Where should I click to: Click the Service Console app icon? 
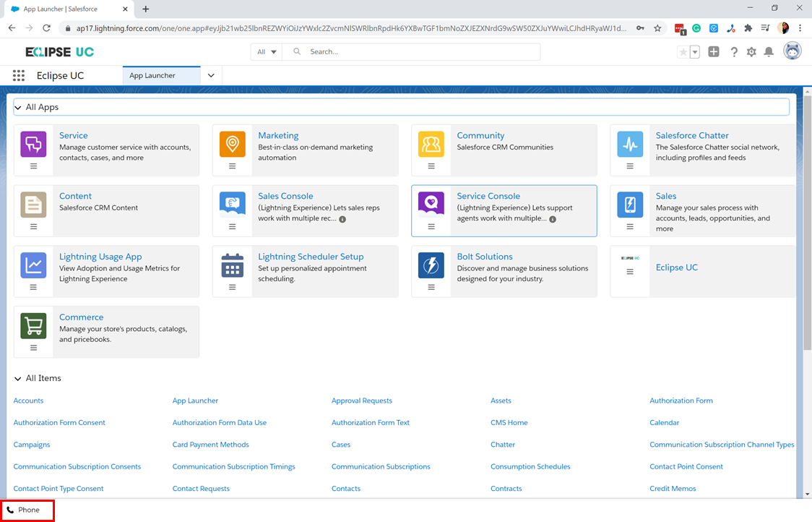coord(431,205)
